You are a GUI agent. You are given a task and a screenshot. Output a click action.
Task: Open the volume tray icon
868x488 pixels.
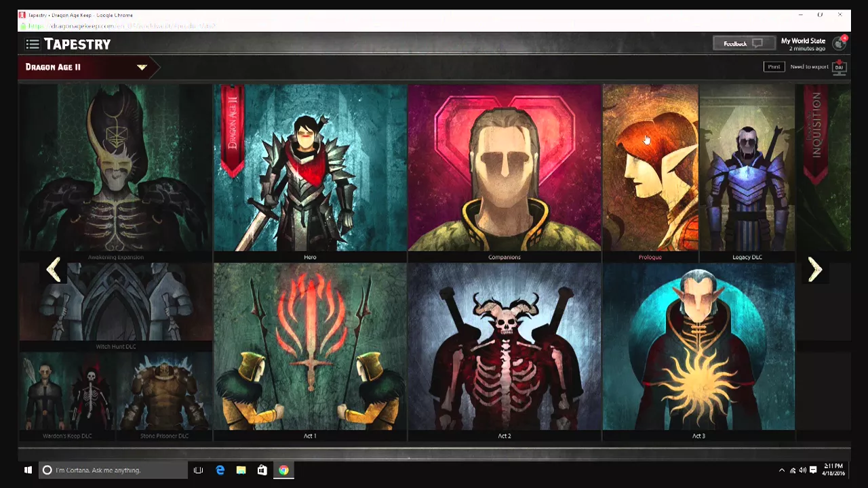[x=803, y=470]
